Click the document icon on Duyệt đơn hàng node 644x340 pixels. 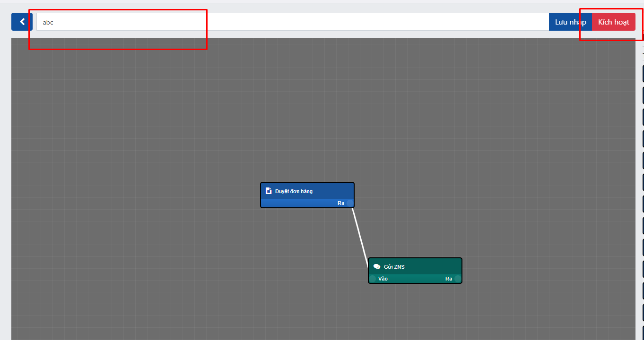point(269,191)
